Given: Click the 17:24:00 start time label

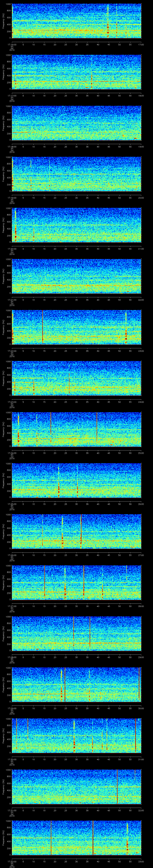Looking at the screenshot, I should point(12,453).
